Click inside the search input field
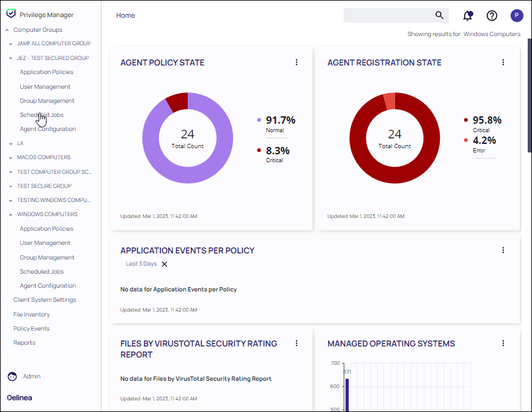This screenshot has height=412, width=532. [x=386, y=15]
